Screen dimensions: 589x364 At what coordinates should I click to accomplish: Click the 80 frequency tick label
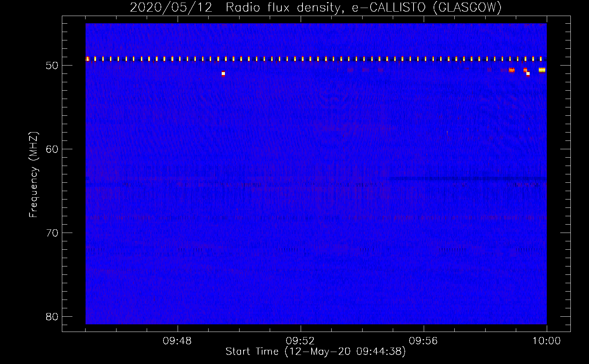(x=52, y=317)
